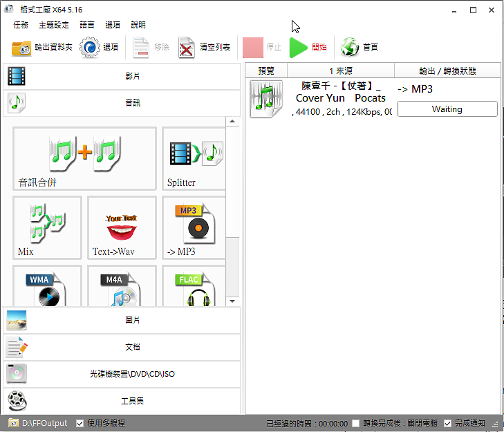The image size is (504, 432).
Task: Expand the 圖片 picture category
Action: (x=122, y=320)
